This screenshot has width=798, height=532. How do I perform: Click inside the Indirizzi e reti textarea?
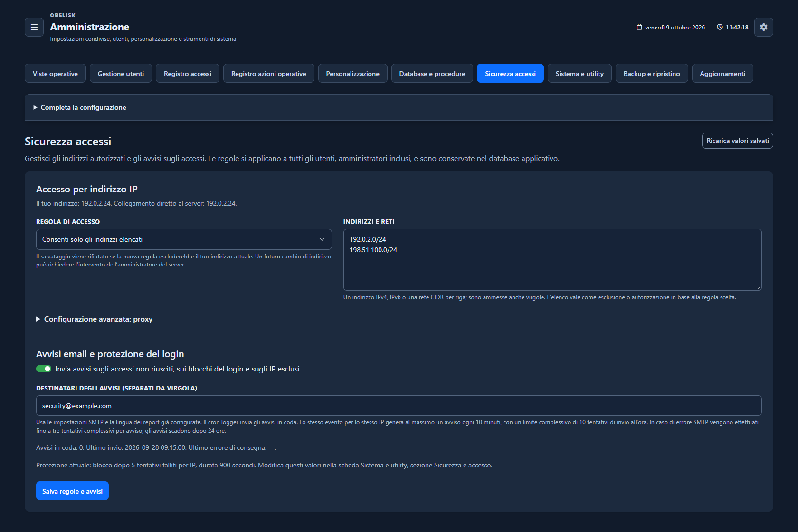pyautogui.click(x=552, y=260)
